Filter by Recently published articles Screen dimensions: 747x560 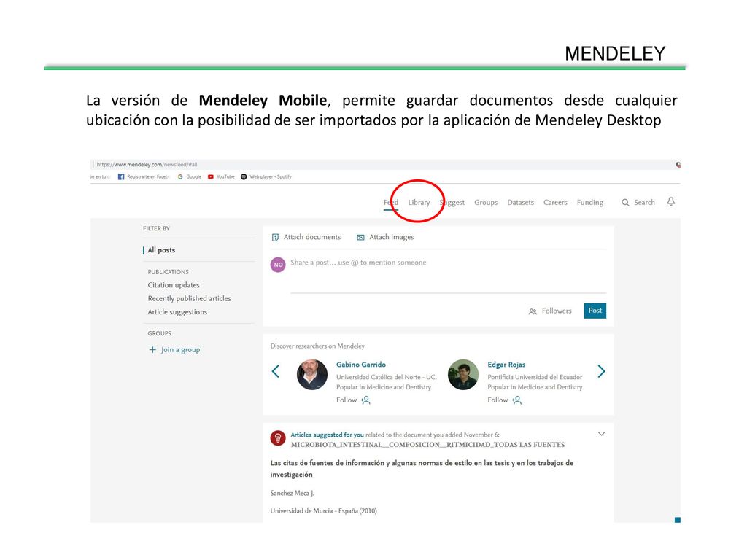189,298
